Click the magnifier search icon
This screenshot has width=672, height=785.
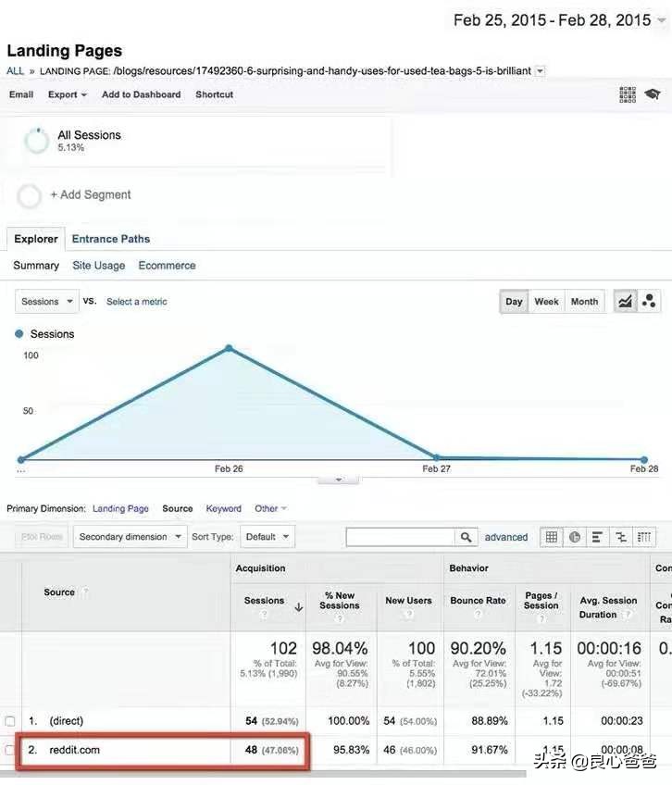click(x=466, y=537)
